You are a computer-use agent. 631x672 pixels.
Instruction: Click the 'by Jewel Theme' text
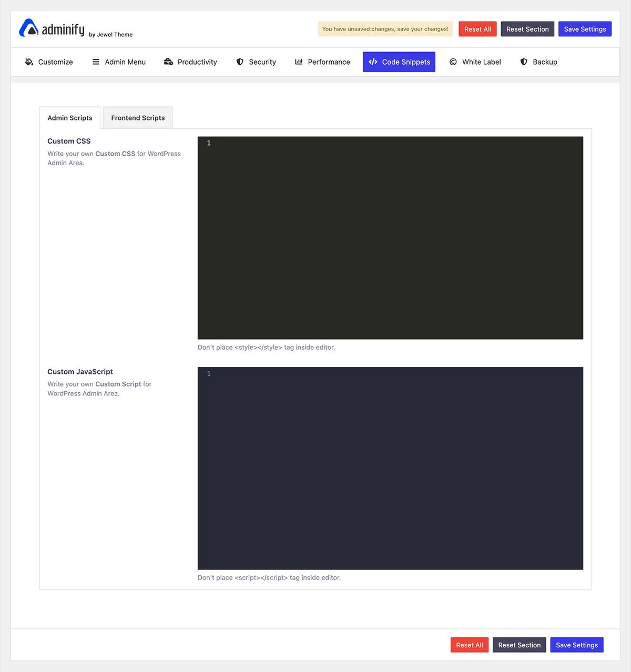click(x=111, y=35)
